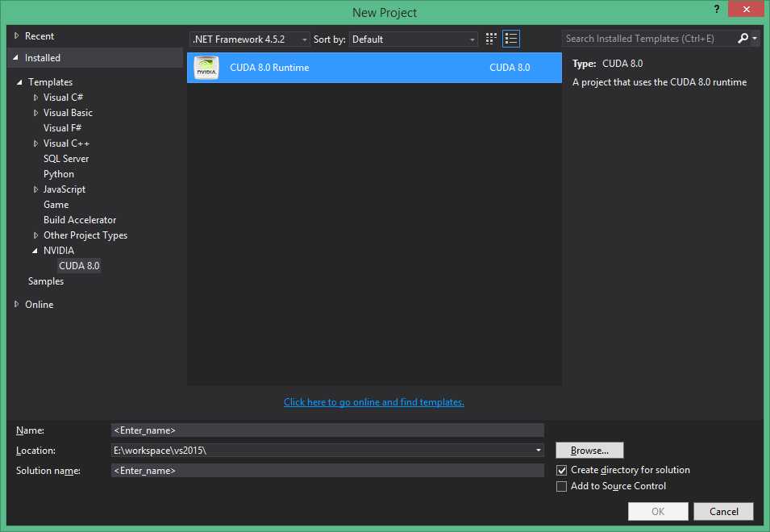Viewport: 770px width, 532px height.
Task: Open the Sort by Default dropdown
Action: (x=413, y=39)
